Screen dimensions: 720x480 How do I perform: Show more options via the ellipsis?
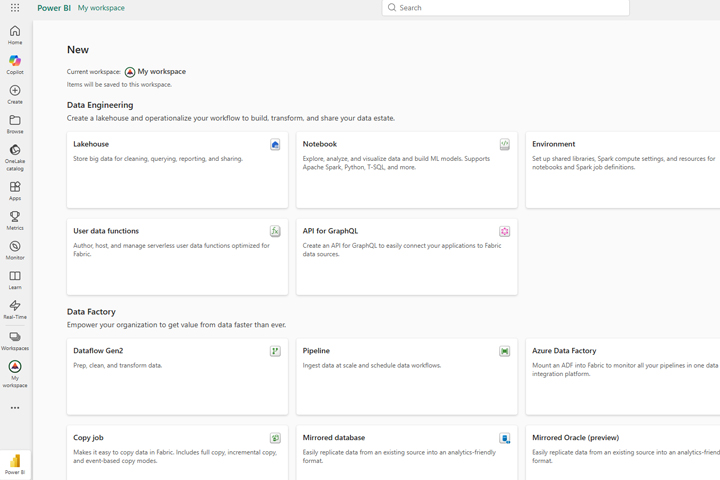tap(15, 408)
